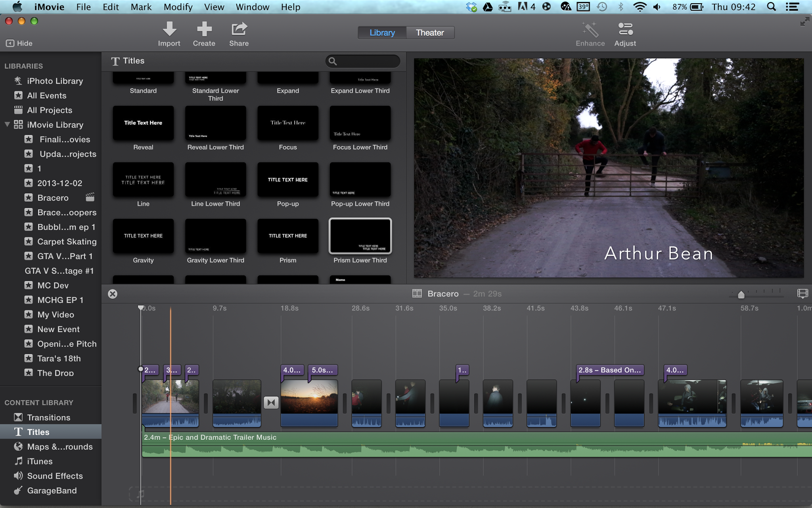Select the Pop-up title thumbnail
The width and height of the screenshot is (812, 508).
click(288, 180)
